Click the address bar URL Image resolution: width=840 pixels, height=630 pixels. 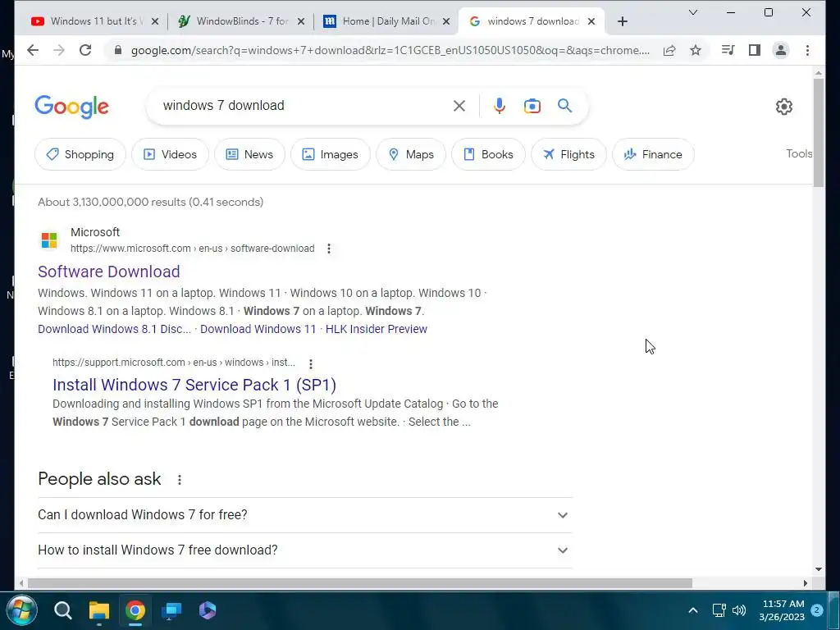pos(390,50)
